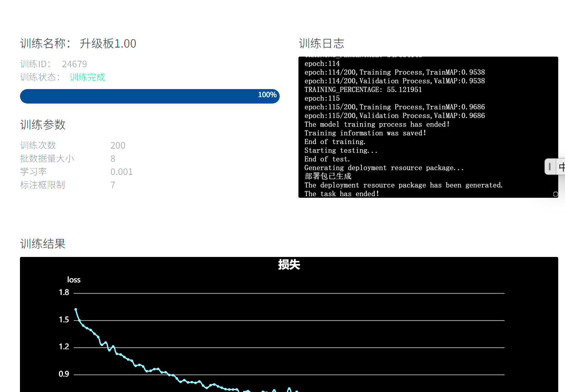
Task: Click the 1.8 y-axis tick label
Action: [x=64, y=292]
